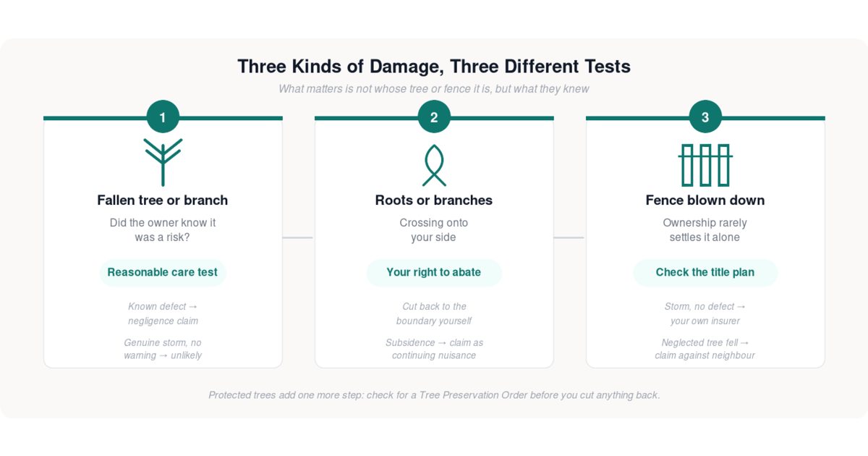Click the main title Three Kinds of Damage
The width and height of the screenshot is (868, 456).
(x=434, y=67)
